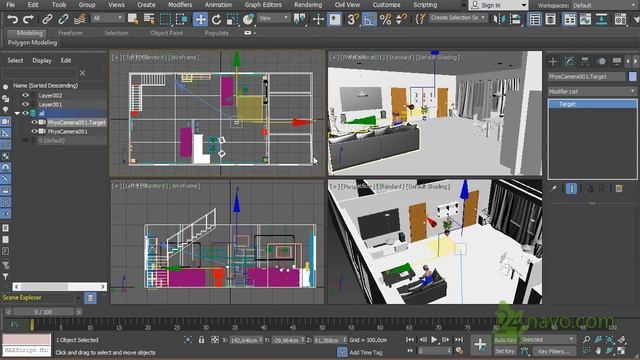Activate the Select and Rotate tool
Image resolution: width=640 pixels, height=360 pixels.
[216, 19]
